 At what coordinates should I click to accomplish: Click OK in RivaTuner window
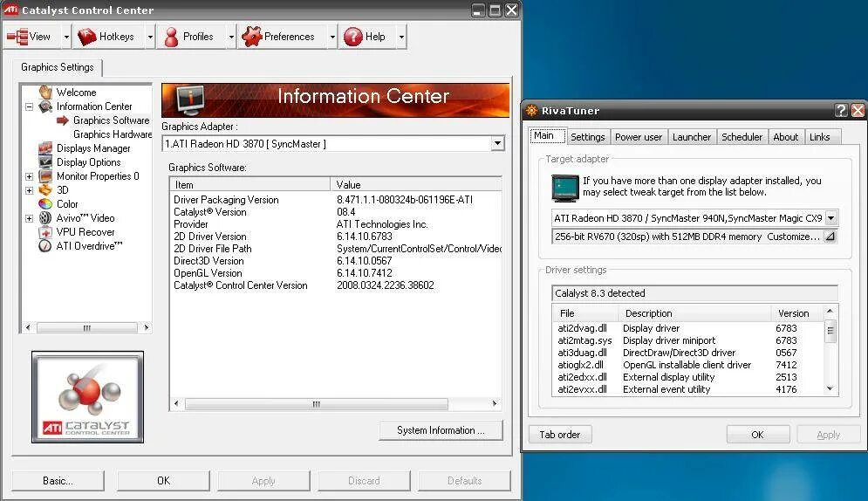(x=757, y=435)
